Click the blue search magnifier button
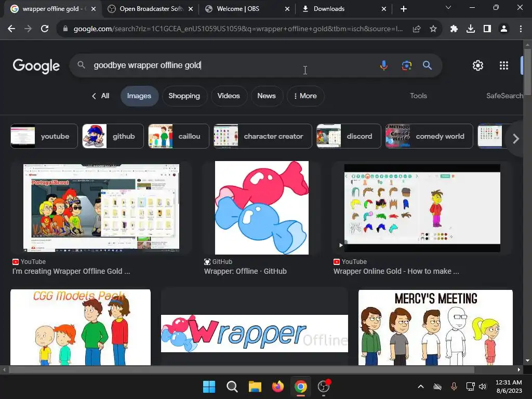This screenshot has width=532, height=399. 427,65
